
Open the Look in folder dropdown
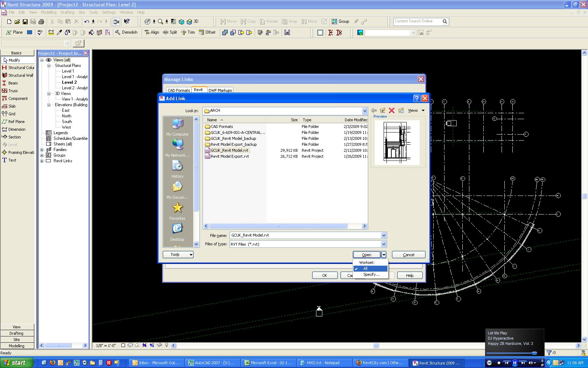[364, 111]
